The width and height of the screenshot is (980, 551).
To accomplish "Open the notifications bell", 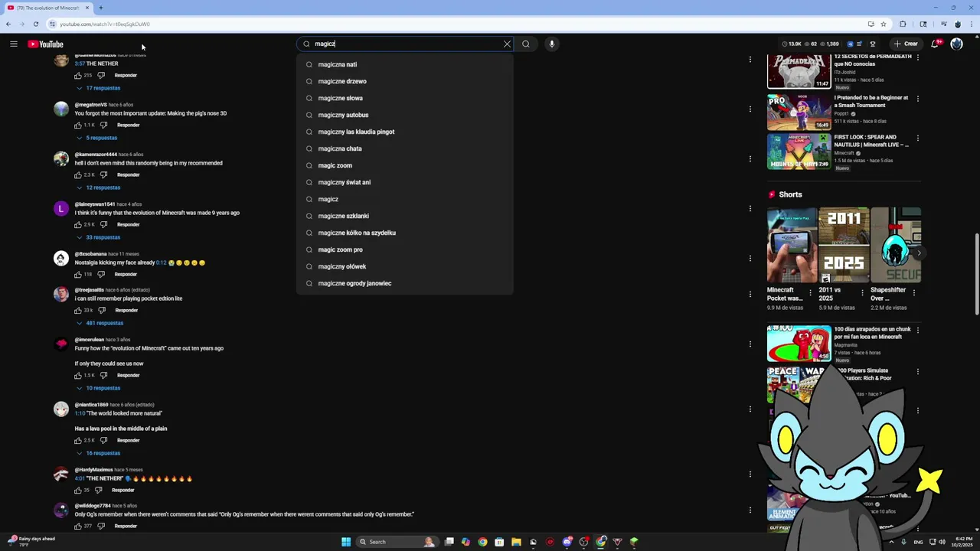I will pos(934,44).
